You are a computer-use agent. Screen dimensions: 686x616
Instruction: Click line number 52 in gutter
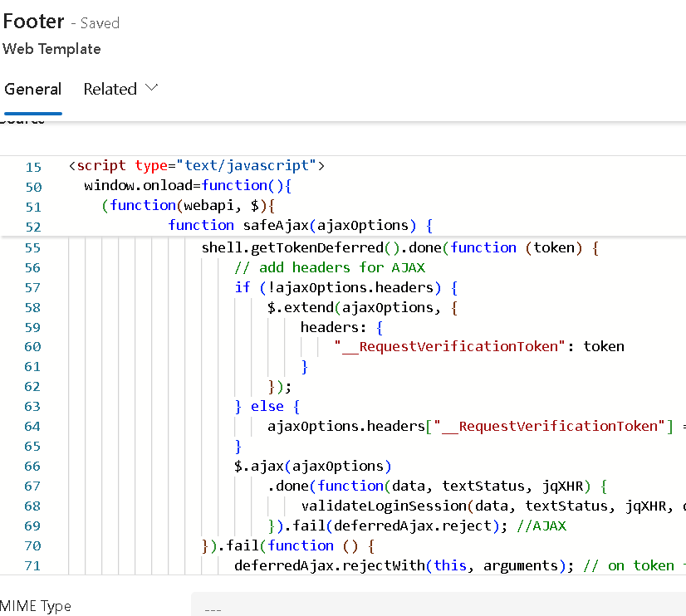pos(33,227)
